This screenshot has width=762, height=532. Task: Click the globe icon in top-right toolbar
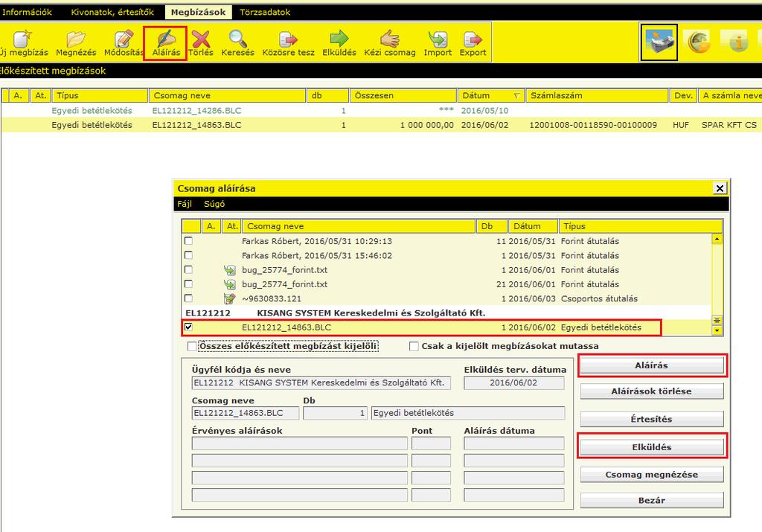[x=699, y=42]
